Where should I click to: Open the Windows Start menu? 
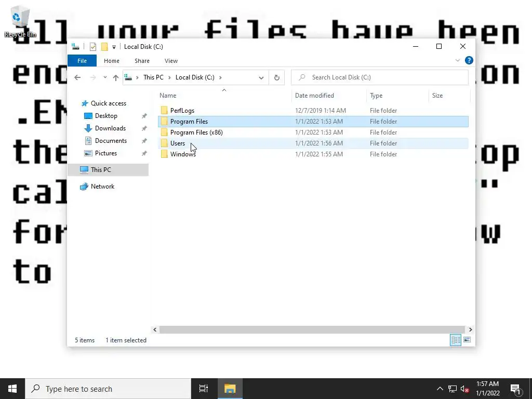tap(12, 389)
